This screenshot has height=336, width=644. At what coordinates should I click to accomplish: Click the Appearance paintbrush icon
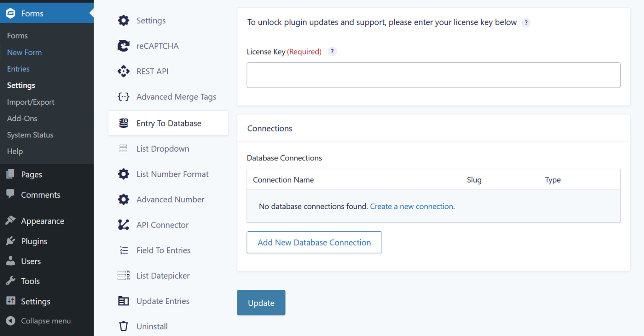click(10, 220)
